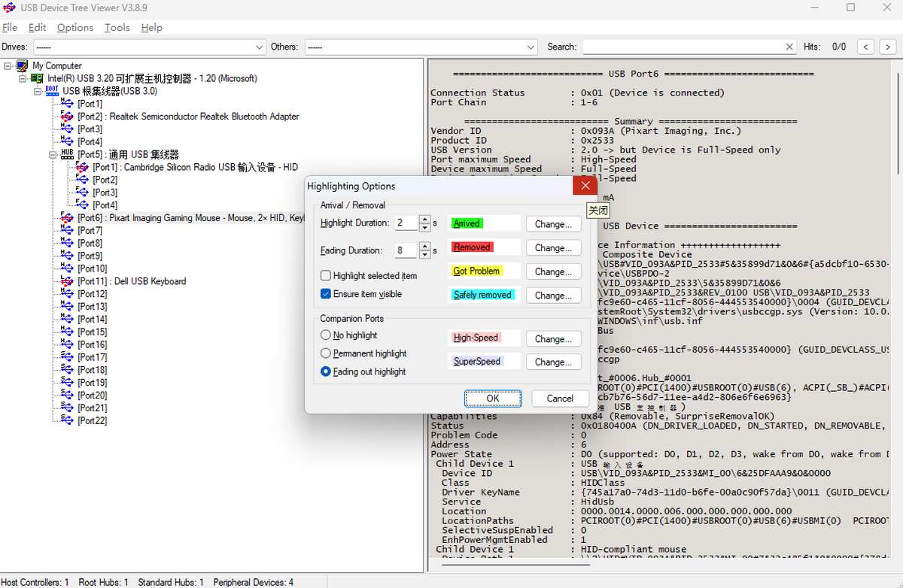Decrease Fading Duration with down arrow
This screenshot has width=903, height=588.
(x=424, y=254)
